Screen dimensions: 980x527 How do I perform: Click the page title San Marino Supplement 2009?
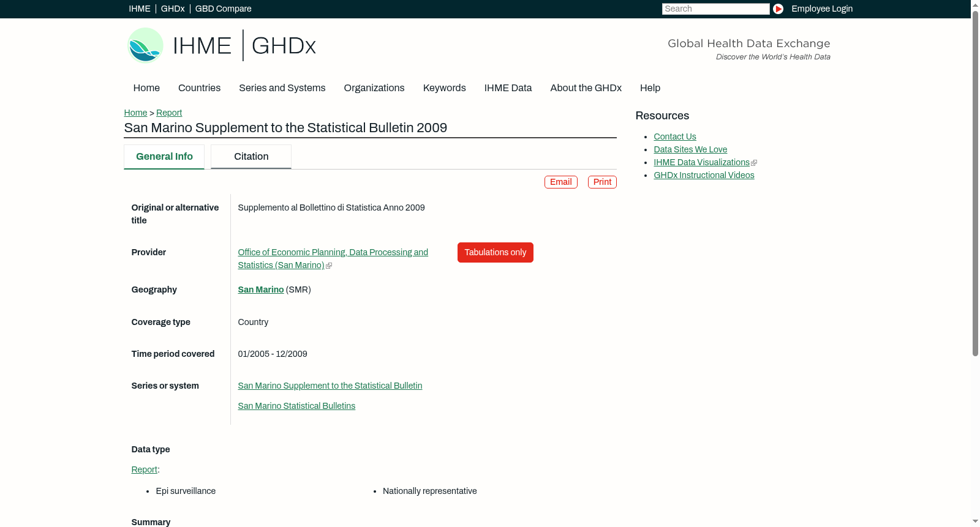click(285, 128)
